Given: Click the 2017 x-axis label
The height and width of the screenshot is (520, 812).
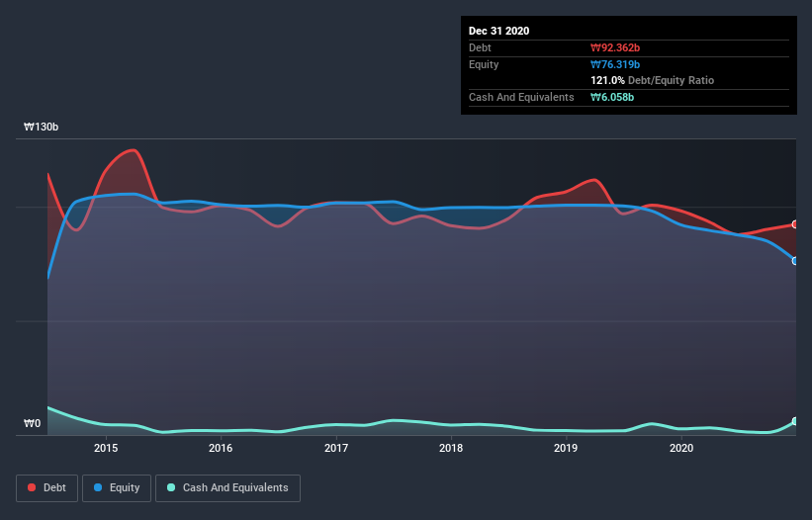Looking at the screenshot, I should coord(336,448).
